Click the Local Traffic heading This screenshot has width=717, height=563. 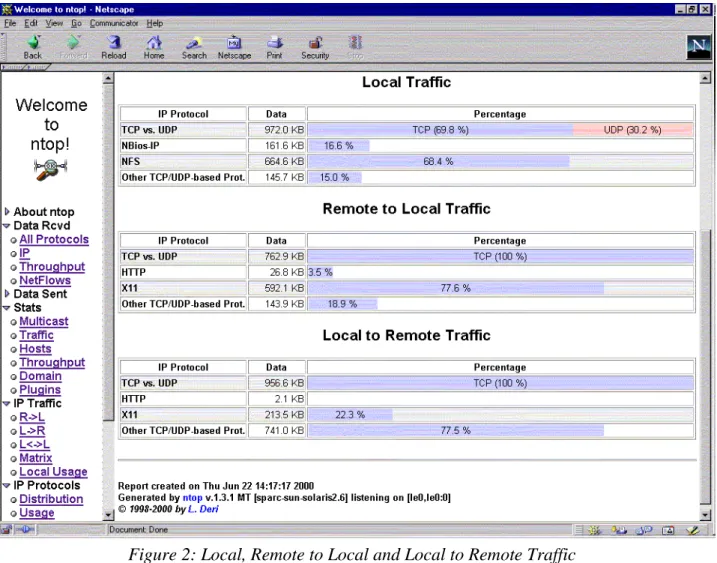click(407, 82)
